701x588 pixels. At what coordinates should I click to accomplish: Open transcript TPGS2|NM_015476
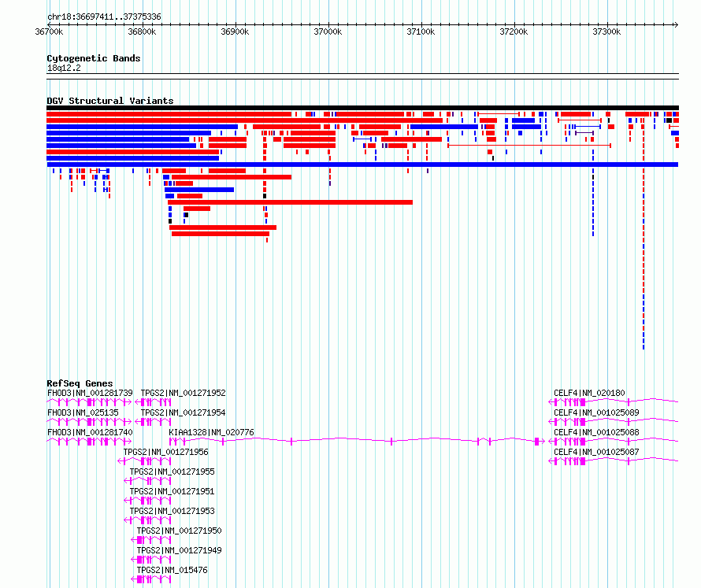click(172, 570)
